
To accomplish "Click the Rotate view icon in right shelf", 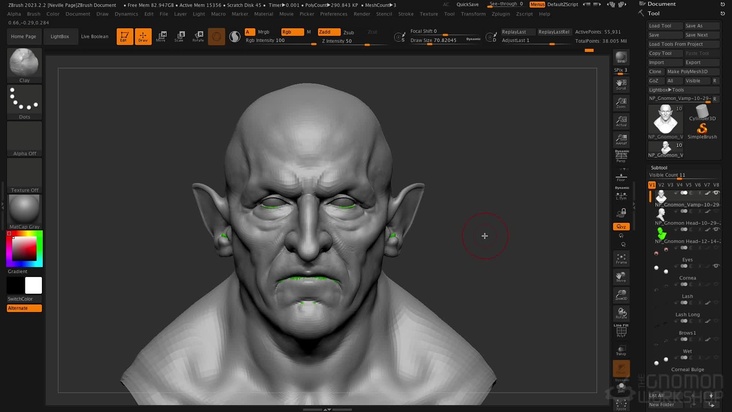I will pos(621,313).
